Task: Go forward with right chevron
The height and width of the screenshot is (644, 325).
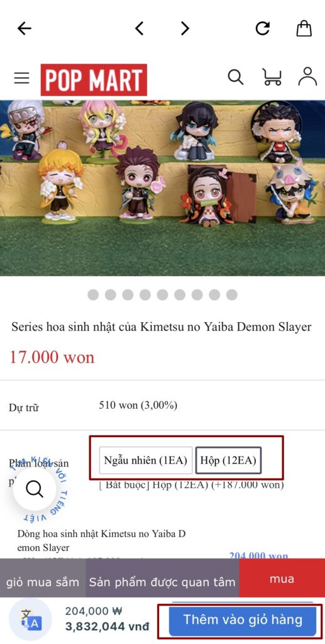Action: (185, 28)
